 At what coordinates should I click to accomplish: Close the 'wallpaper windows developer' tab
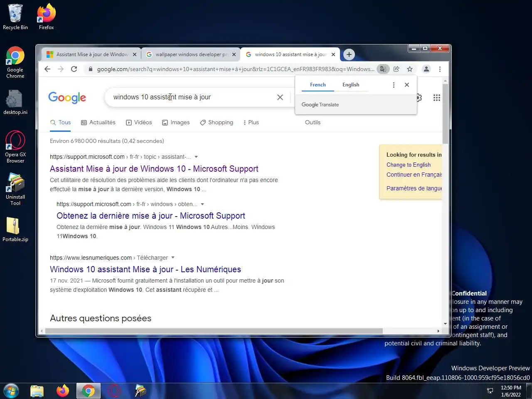tap(234, 54)
